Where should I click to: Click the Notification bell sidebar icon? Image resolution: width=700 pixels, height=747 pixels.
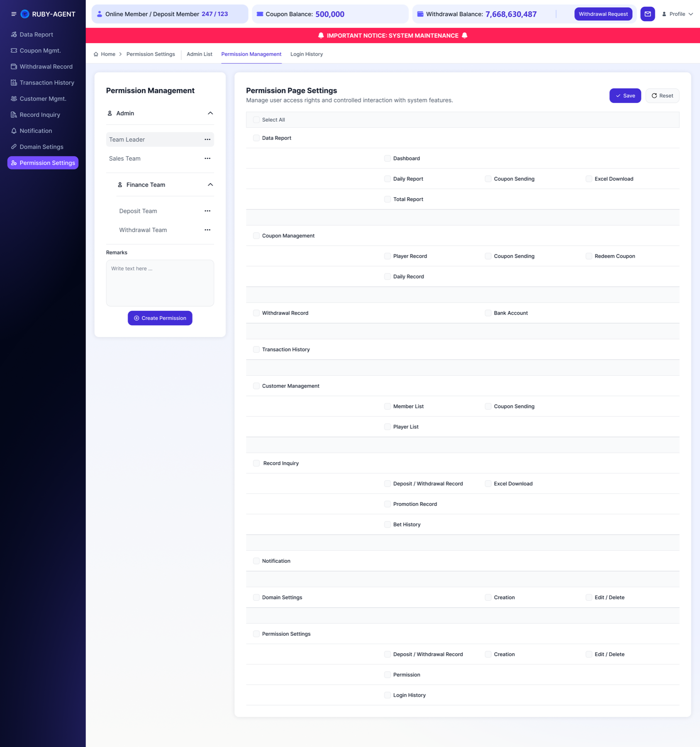[x=14, y=131]
